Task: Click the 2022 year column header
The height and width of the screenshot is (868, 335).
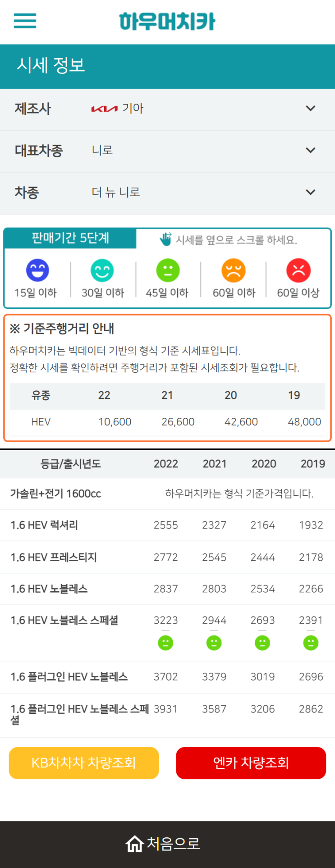Action: coord(166,464)
